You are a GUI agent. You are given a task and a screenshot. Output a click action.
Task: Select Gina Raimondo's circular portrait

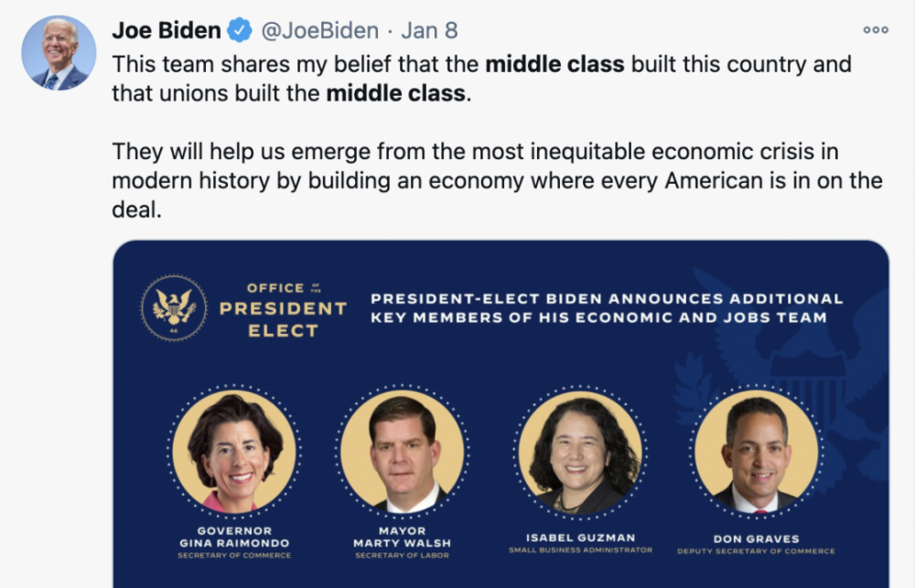pyautogui.click(x=234, y=451)
